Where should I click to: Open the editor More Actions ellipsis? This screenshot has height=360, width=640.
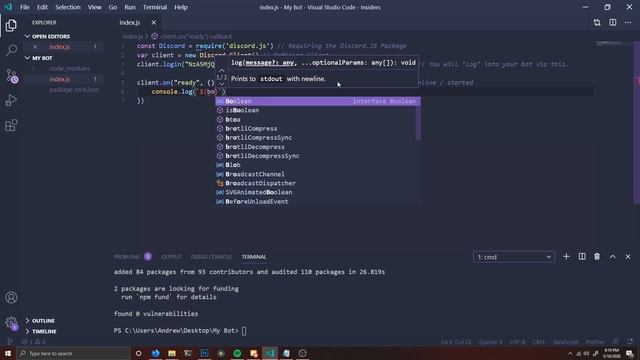(628, 22)
